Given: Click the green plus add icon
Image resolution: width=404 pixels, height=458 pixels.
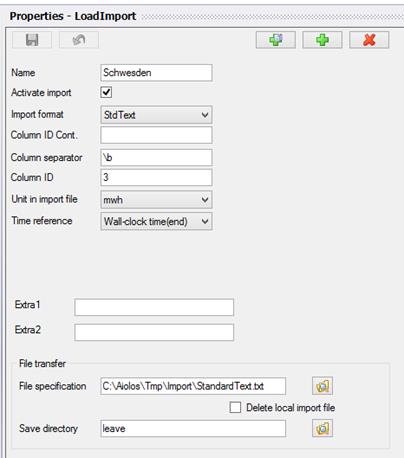Looking at the screenshot, I should [322, 40].
